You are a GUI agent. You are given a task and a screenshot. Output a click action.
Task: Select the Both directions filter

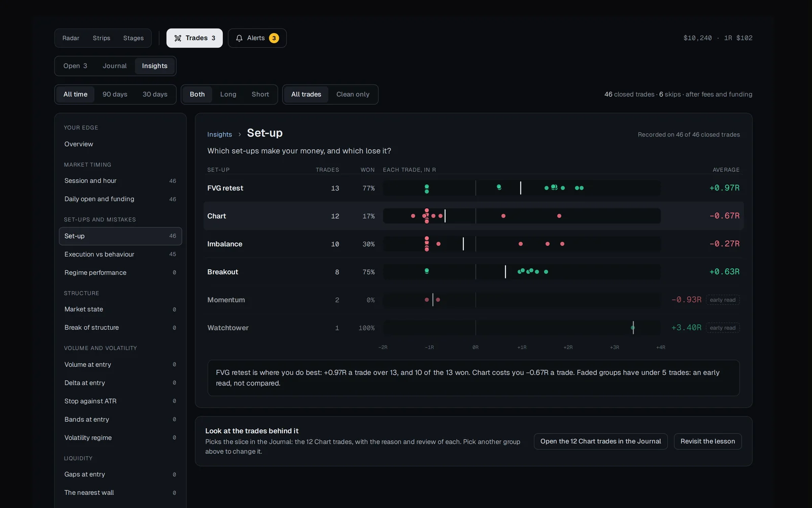click(x=197, y=94)
